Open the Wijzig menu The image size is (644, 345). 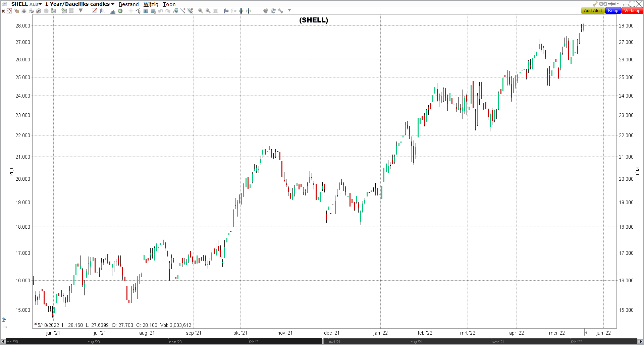point(151,4)
